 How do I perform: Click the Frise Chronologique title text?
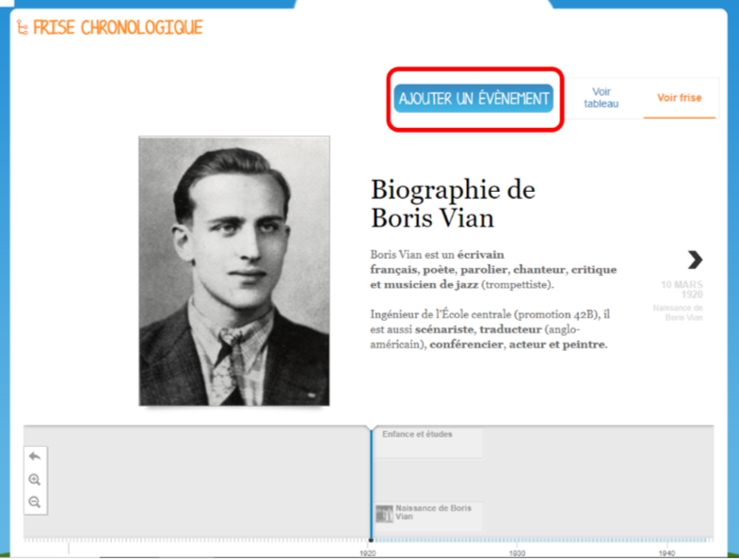click(x=118, y=28)
